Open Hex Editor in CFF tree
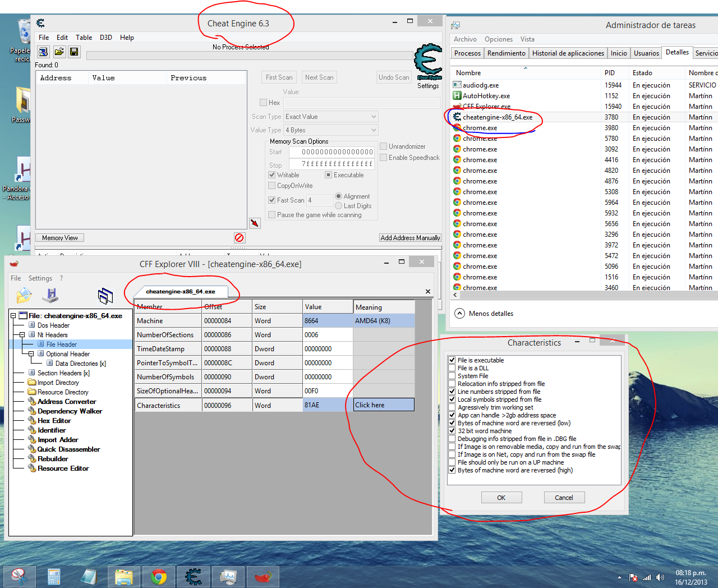Viewport: 718px width, 588px height. (54, 421)
